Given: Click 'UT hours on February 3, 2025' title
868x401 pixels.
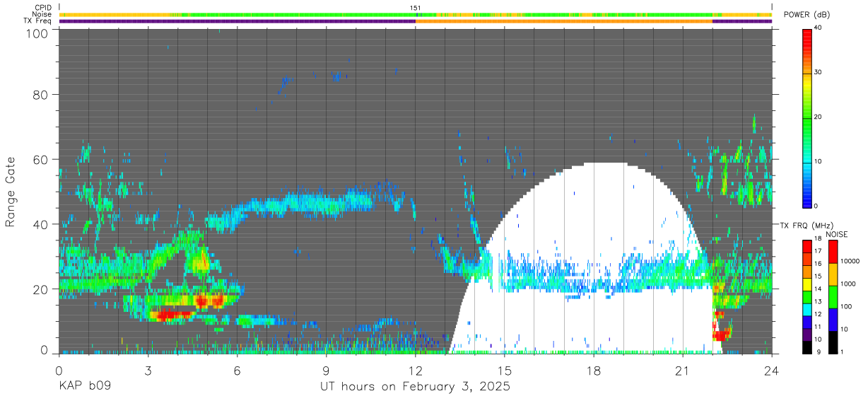Looking at the screenshot, I should pos(415,387).
